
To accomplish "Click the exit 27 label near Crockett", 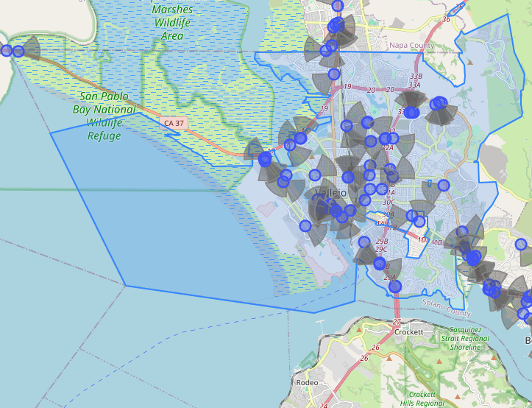I will [x=397, y=323].
